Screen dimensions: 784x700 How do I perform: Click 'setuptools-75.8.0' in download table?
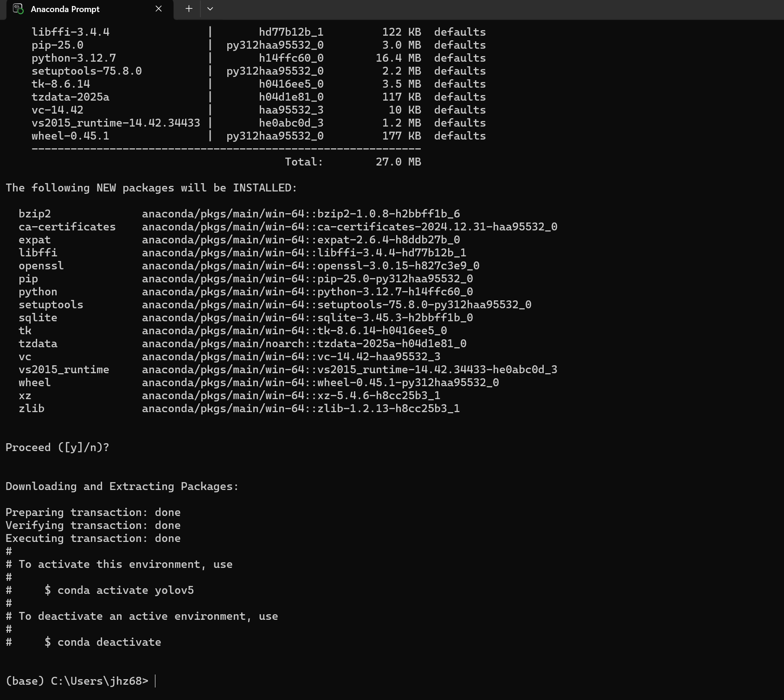(x=87, y=71)
